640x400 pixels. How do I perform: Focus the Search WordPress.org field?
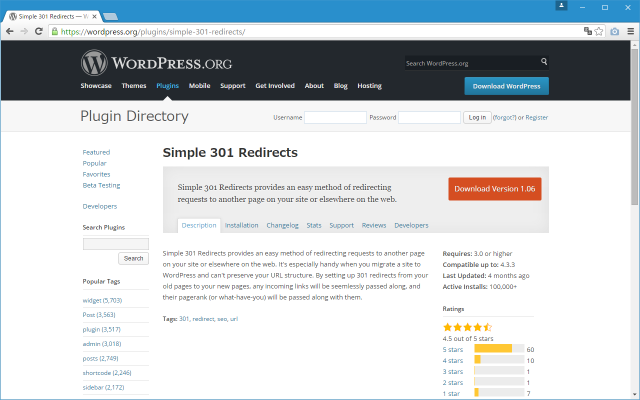(x=471, y=63)
